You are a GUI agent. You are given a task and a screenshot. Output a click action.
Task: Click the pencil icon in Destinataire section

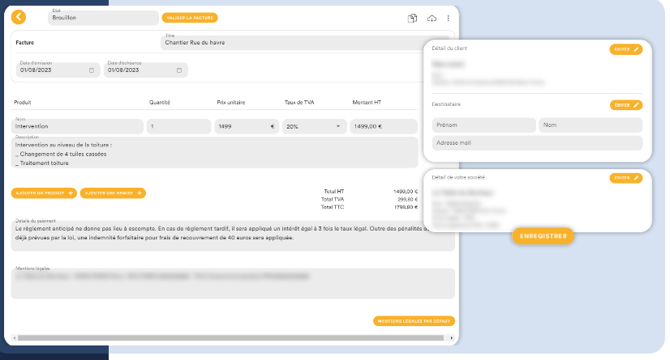tap(636, 105)
